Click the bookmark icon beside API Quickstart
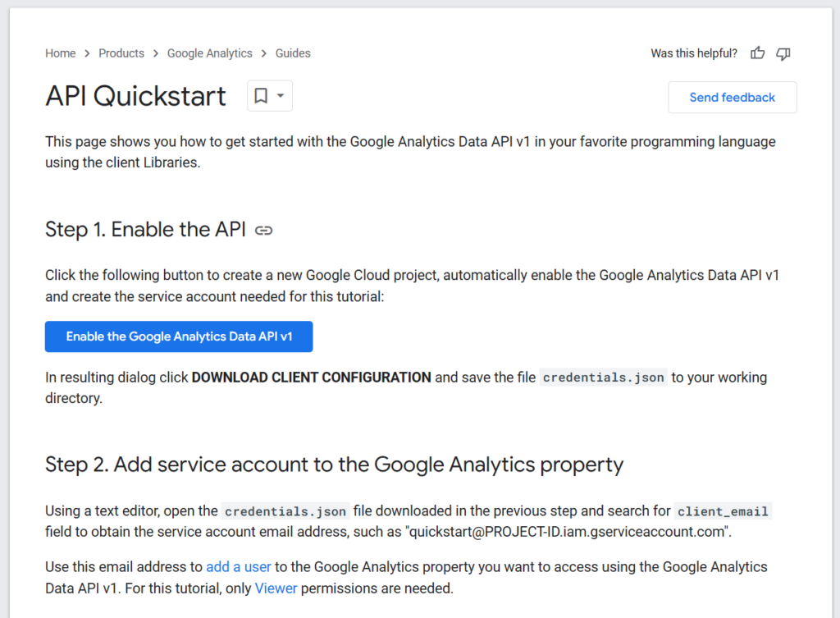Viewport: 840px width, 618px height. (261, 96)
